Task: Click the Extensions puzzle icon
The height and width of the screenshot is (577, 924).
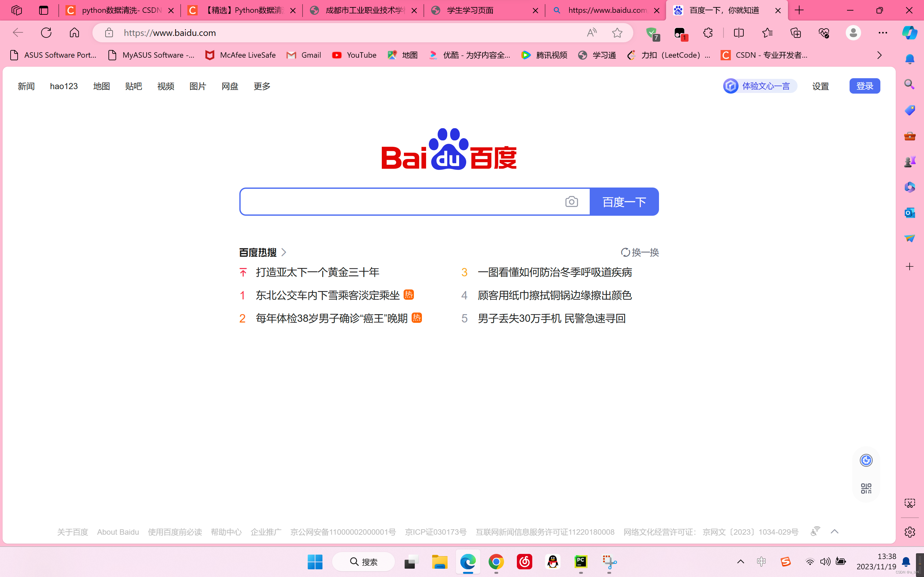Action: (x=708, y=33)
